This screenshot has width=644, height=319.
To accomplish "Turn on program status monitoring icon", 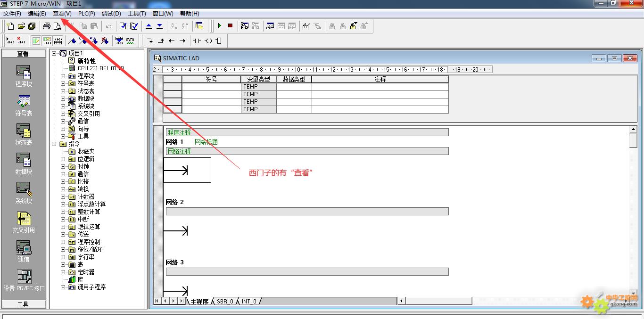I will [244, 26].
